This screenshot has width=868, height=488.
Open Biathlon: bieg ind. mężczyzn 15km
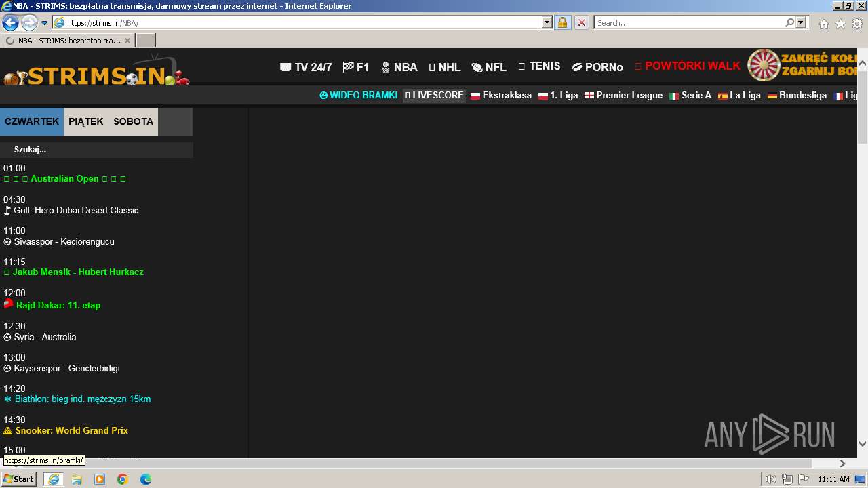[77, 399]
